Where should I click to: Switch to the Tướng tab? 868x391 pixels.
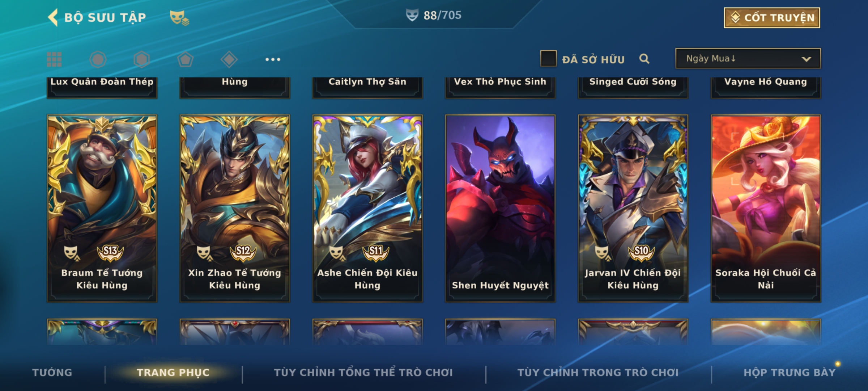click(52, 373)
